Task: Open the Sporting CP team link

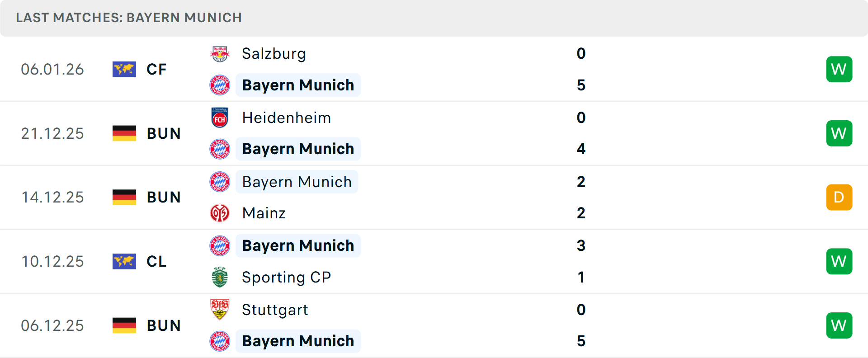Action: point(286,277)
